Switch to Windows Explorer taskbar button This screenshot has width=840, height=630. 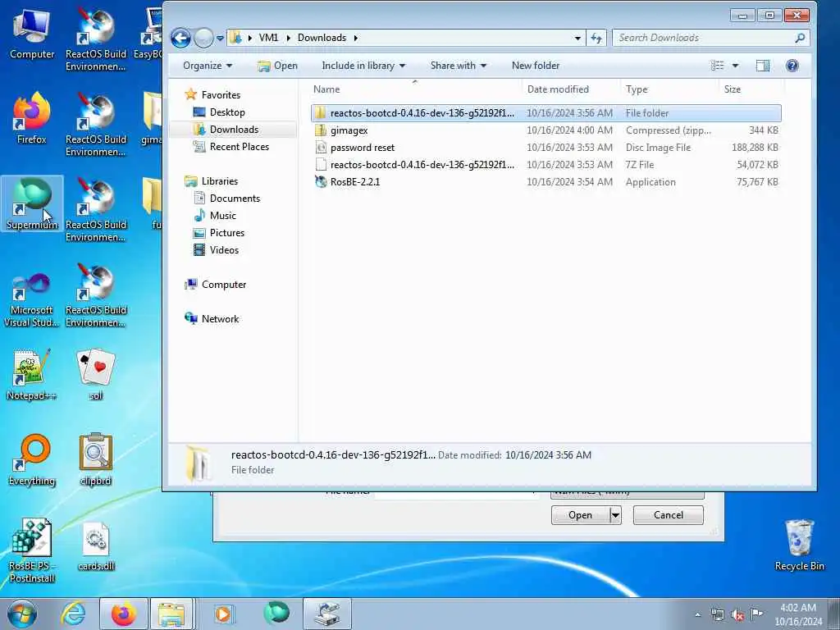(x=171, y=614)
